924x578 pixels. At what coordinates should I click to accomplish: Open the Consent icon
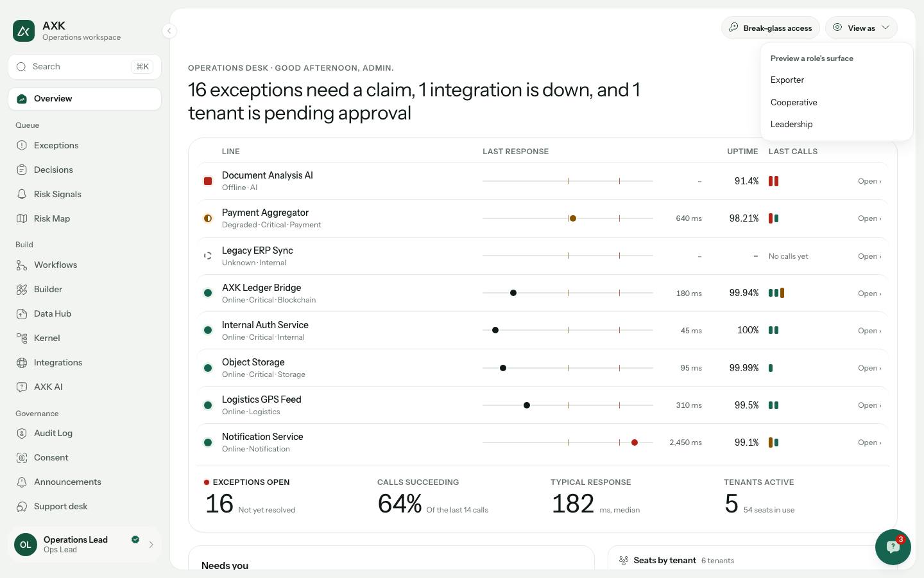(22, 458)
